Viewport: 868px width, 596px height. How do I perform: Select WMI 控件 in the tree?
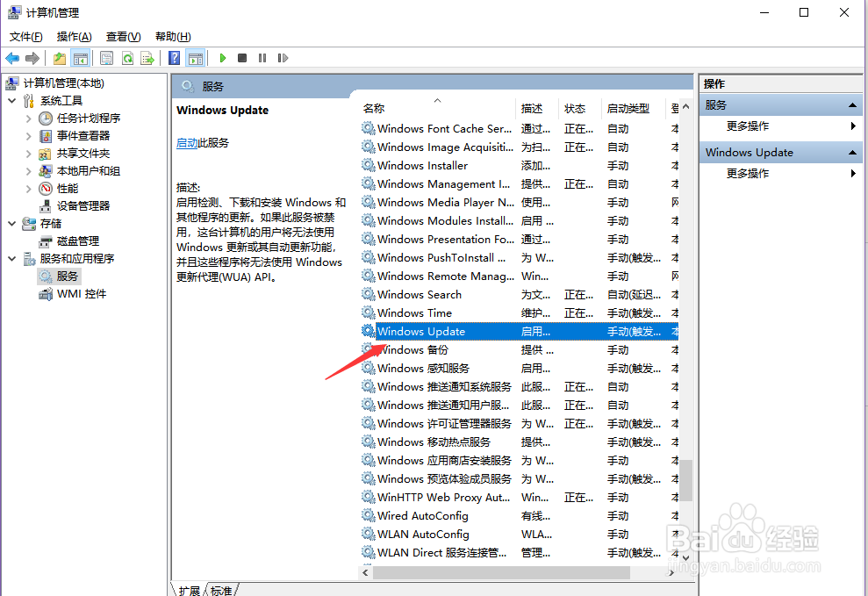(x=82, y=294)
